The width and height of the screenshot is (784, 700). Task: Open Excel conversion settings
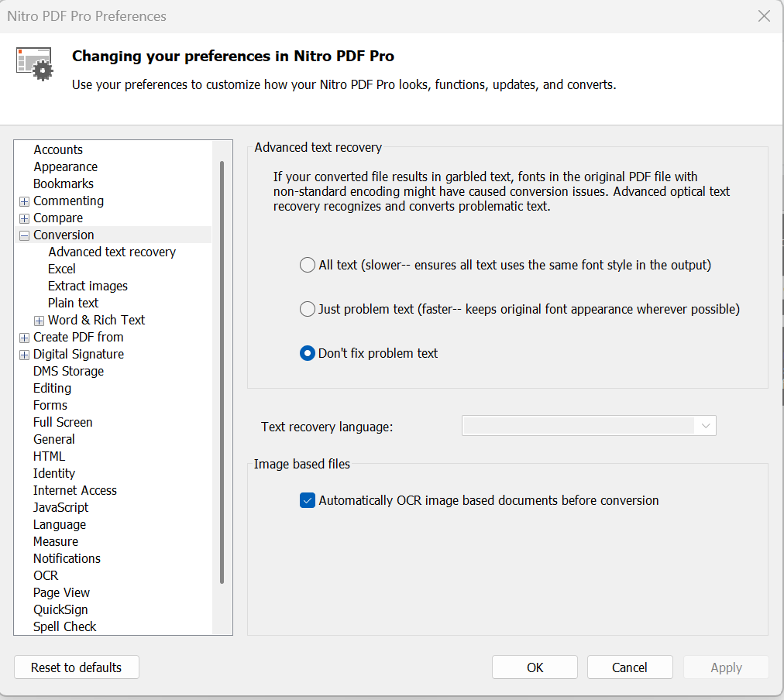(61, 269)
